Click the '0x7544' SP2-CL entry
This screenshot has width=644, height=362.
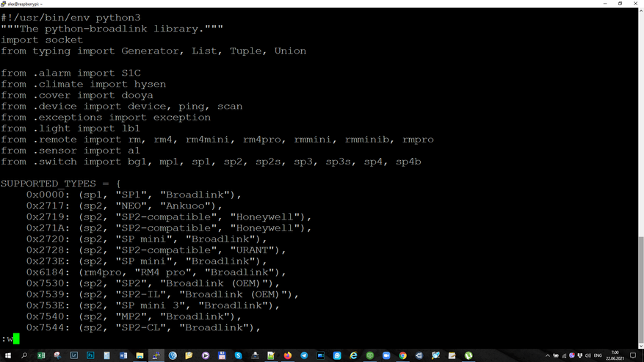(x=143, y=327)
